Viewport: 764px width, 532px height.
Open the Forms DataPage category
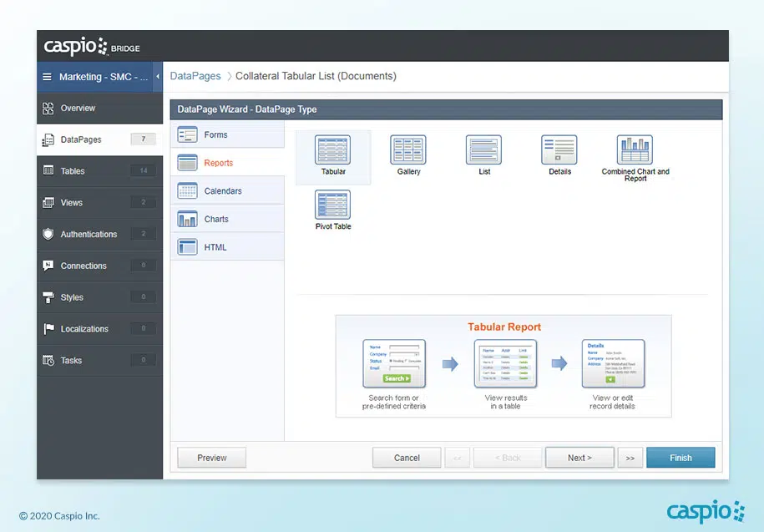[x=228, y=135]
